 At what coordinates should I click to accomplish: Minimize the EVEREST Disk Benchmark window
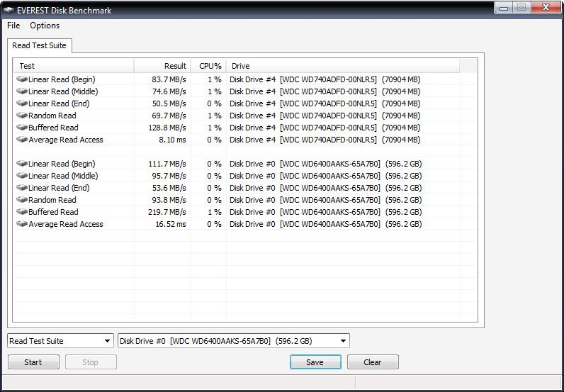(x=504, y=8)
